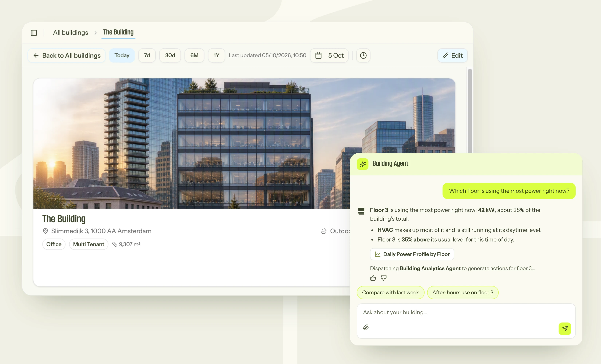Image resolution: width=601 pixels, height=364 pixels.
Task: Select the Today time range
Action: [x=122, y=56]
